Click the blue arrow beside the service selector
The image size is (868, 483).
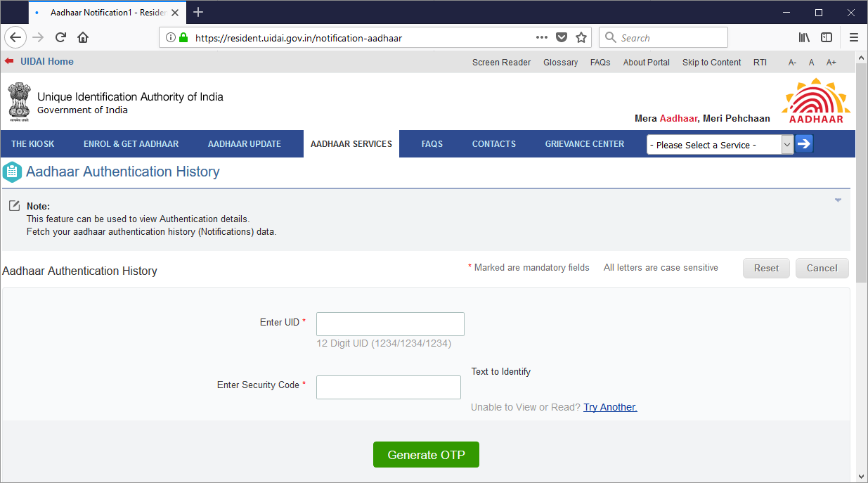803,143
